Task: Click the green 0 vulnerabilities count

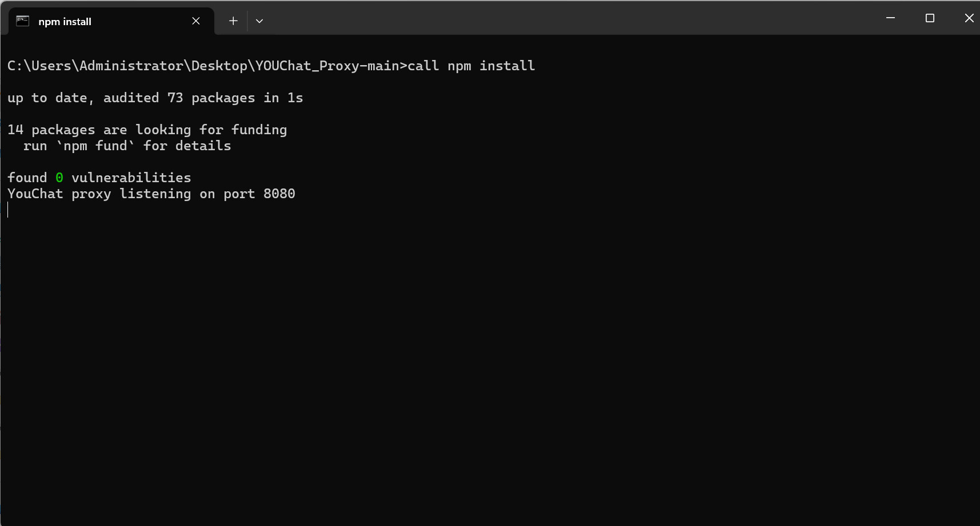Action: point(59,178)
